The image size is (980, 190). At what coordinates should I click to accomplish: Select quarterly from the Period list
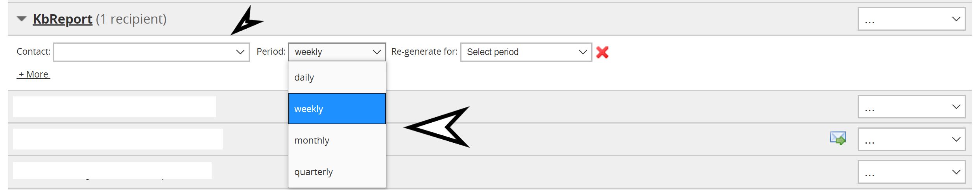click(x=337, y=172)
